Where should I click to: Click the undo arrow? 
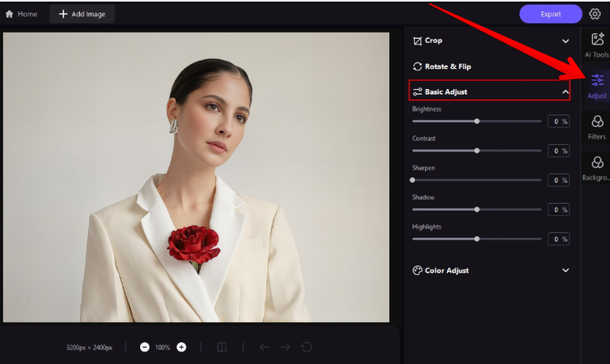pyautogui.click(x=265, y=347)
